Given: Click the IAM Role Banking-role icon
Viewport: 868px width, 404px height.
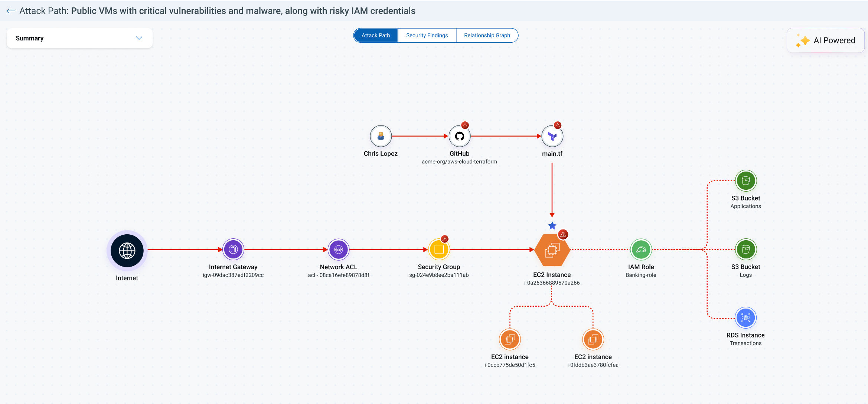Looking at the screenshot, I should 641,249.
